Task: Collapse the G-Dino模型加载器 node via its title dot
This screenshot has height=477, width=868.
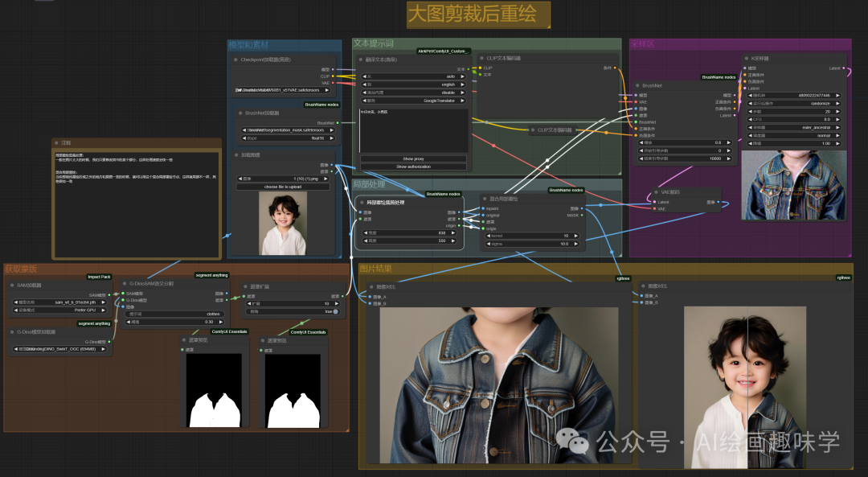Action: 12,332
